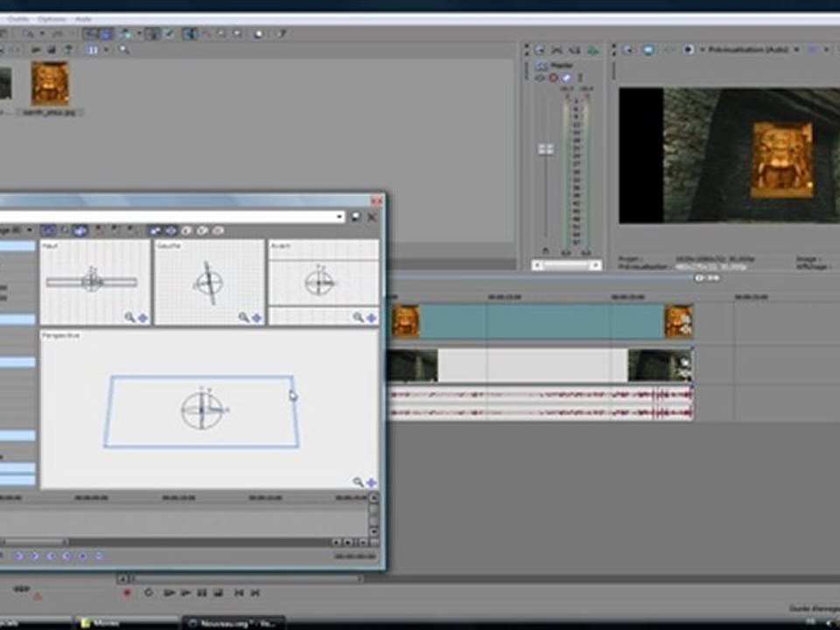This screenshot has height=630, width=840.
Task: Toggle the first blue icon in the track motion toolbar
Action: 48,231
